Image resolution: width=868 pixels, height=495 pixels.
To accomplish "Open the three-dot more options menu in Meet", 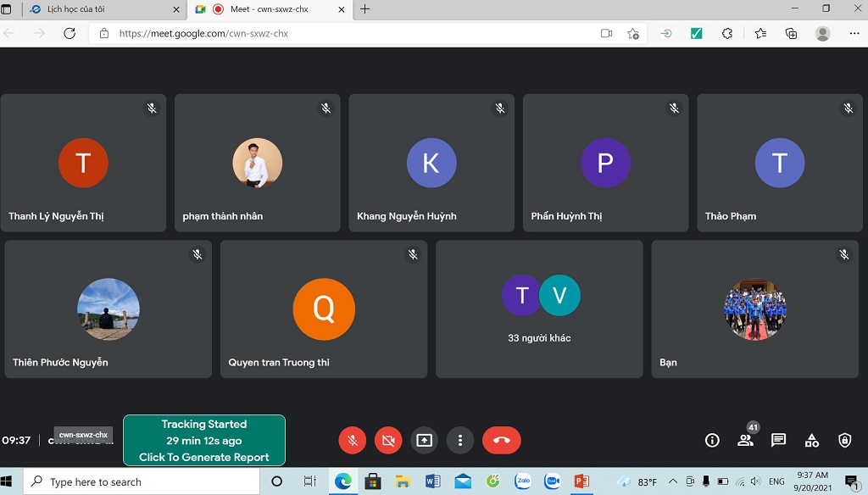I will pyautogui.click(x=460, y=440).
